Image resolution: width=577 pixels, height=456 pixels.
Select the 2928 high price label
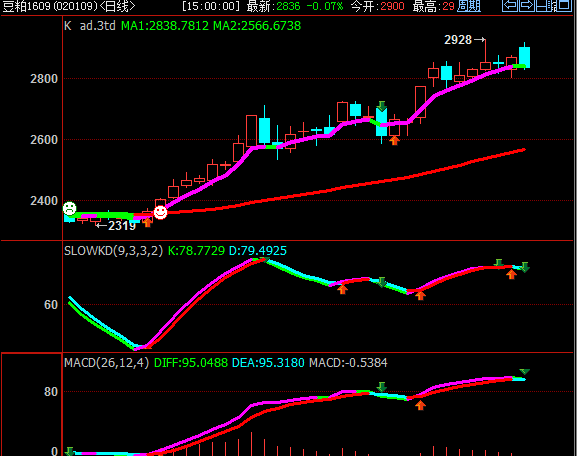(x=458, y=40)
